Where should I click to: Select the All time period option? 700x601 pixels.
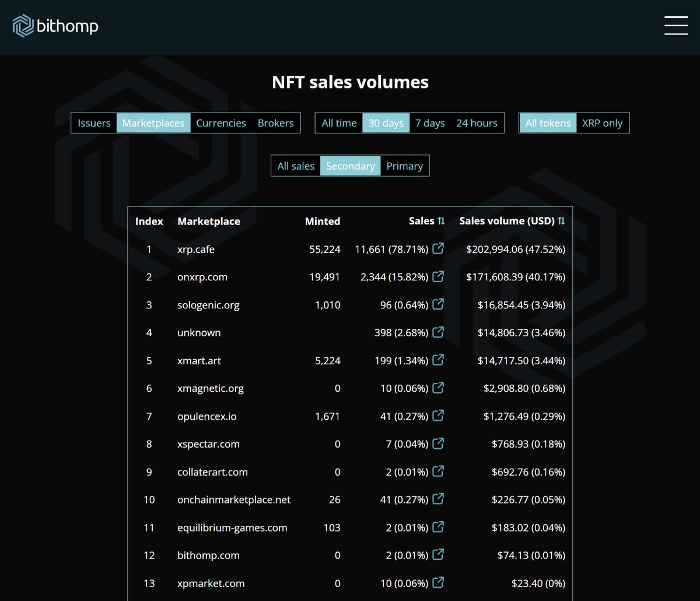point(339,123)
